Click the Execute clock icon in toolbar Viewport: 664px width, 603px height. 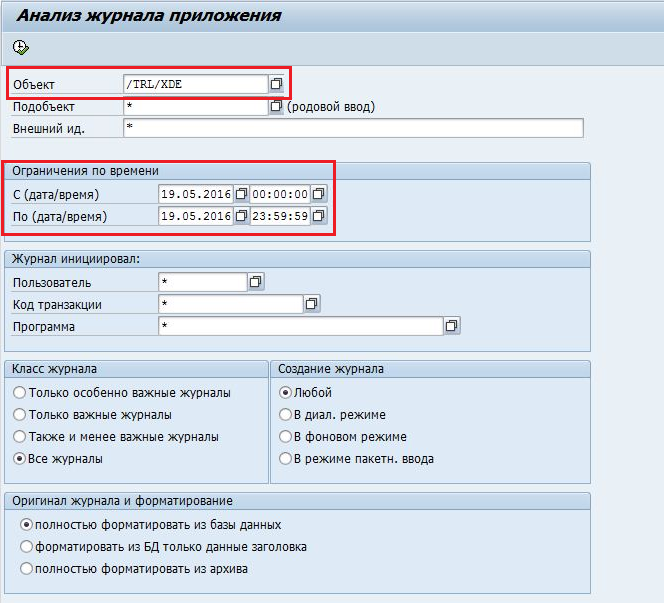tap(21, 47)
